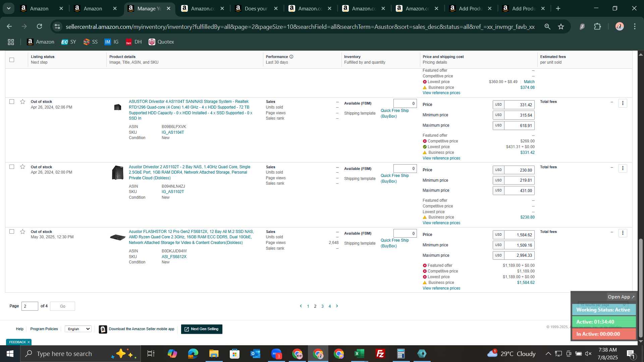
Task: Select the Asustor Drivestor 2 AS1102T row checkbox
Action: [x=12, y=167]
